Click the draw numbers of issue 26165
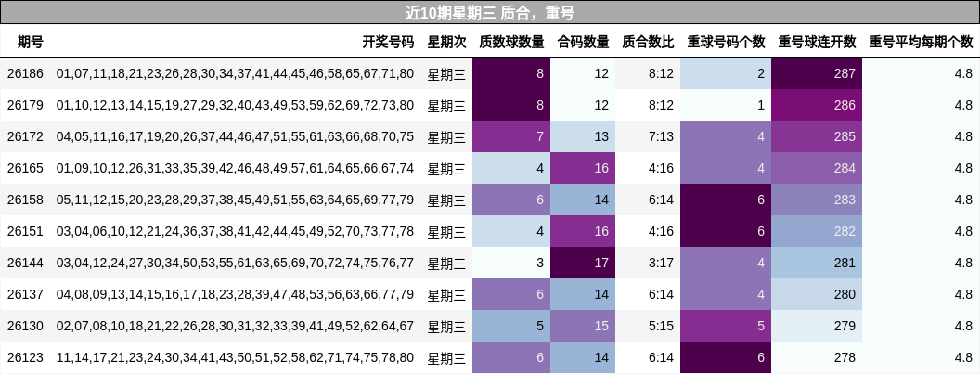The height and width of the screenshot is (374, 980). (235, 168)
